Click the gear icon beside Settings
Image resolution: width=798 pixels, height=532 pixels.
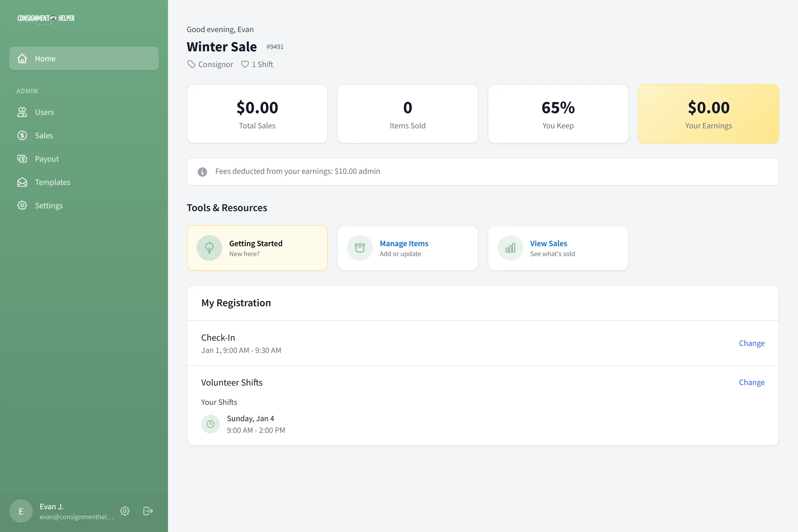tap(22, 205)
